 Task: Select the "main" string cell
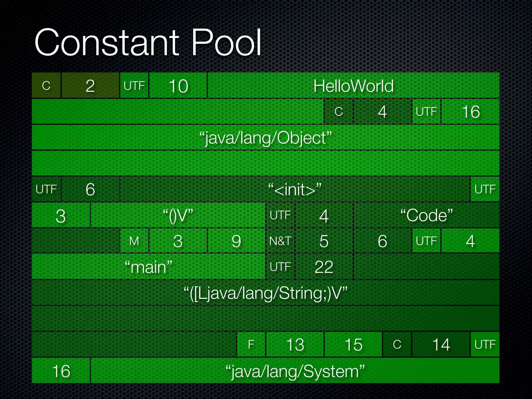[x=148, y=267]
